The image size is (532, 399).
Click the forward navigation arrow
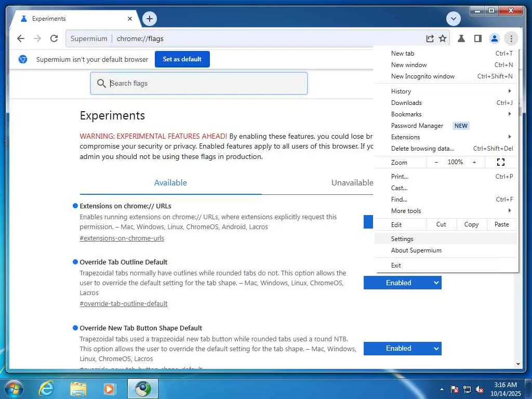[x=37, y=38]
